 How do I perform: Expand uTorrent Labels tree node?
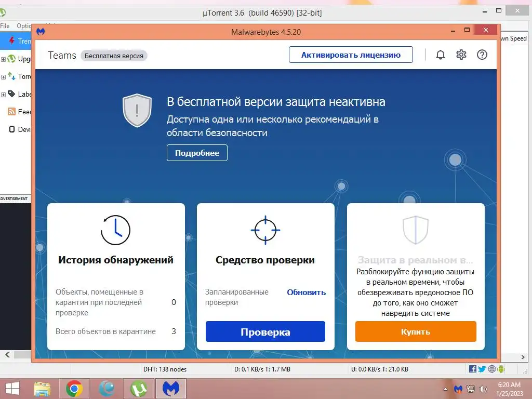(x=4, y=95)
